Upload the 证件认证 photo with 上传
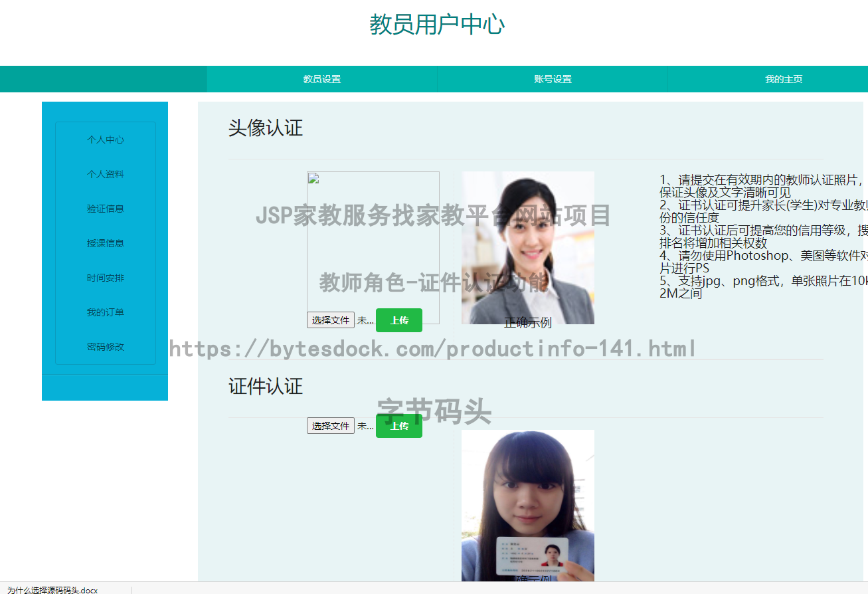Image resolution: width=868 pixels, height=594 pixels. [x=399, y=426]
